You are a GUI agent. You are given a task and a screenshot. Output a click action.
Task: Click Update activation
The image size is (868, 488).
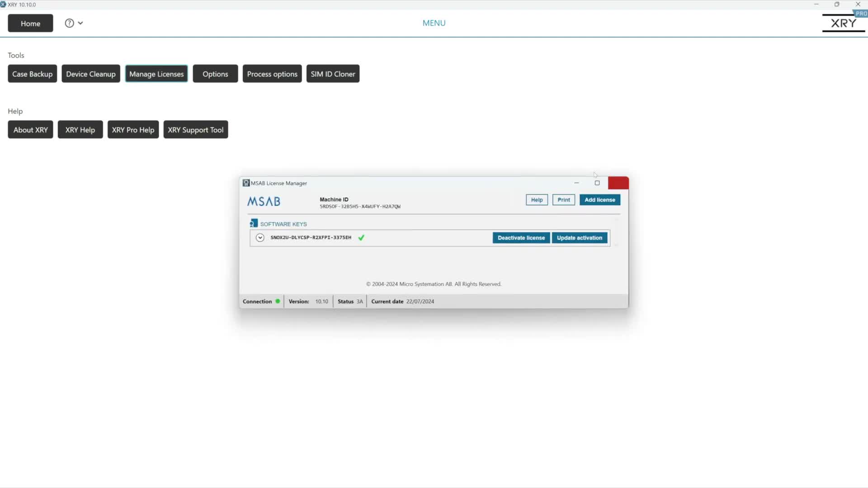(580, 238)
